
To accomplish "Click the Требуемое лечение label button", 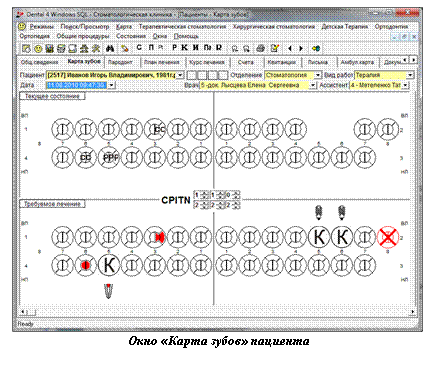I will [52, 204].
